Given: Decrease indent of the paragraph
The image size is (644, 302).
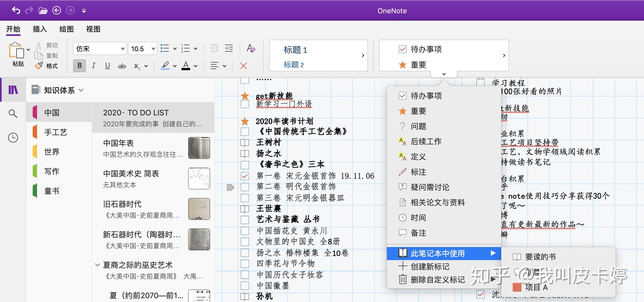Looking at the screenshot, I should [x=215, y=48].
